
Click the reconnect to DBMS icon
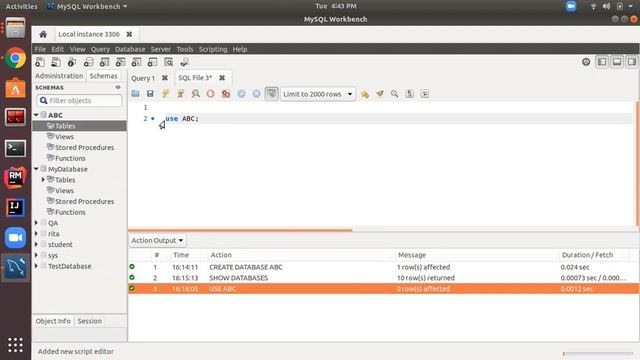(x=184, y=62)
